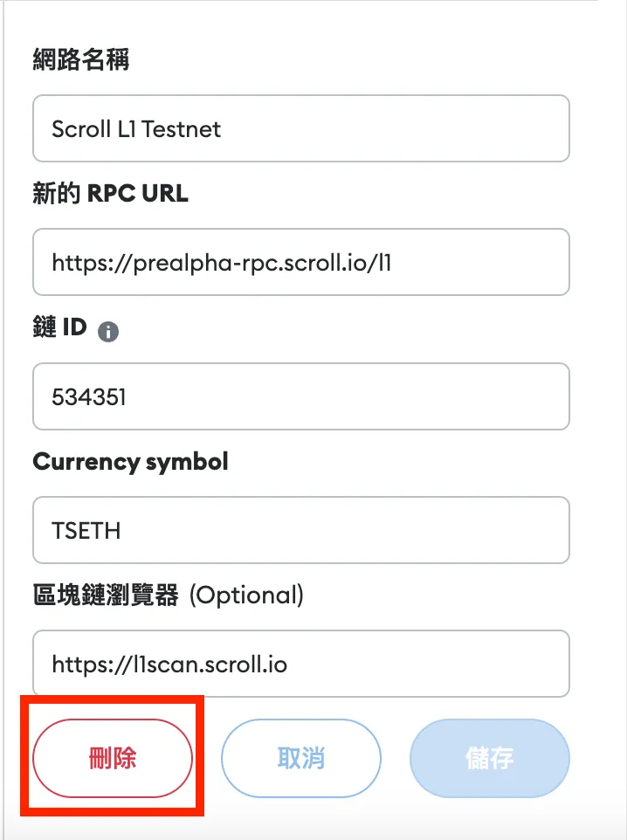Select the Currency symbol field showing TSETH
Viewport: 627px width, 840px height.
[x=300, y=530]
